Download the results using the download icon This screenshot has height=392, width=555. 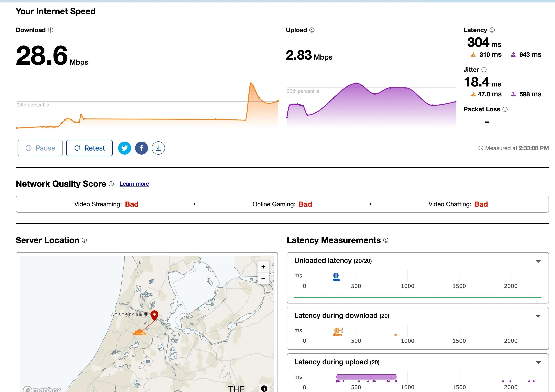[158, 148]
